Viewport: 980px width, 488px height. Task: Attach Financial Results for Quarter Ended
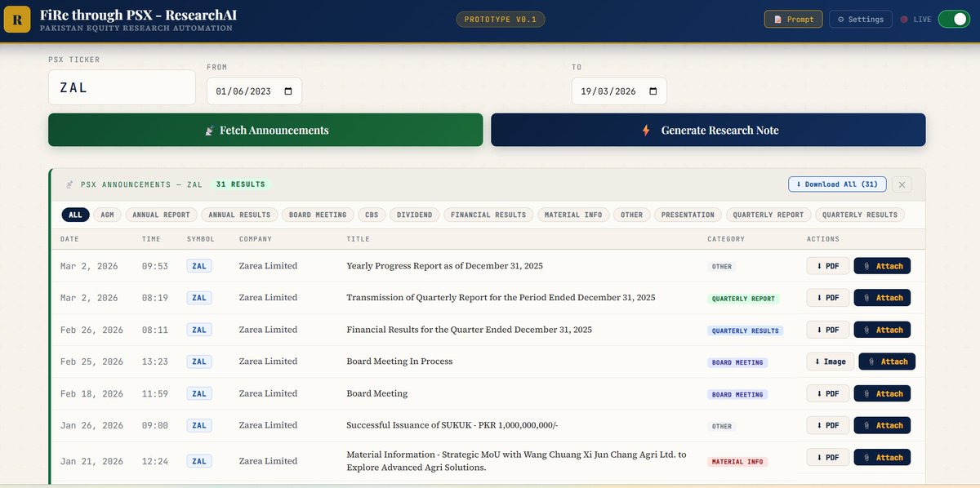click(882, 330)
